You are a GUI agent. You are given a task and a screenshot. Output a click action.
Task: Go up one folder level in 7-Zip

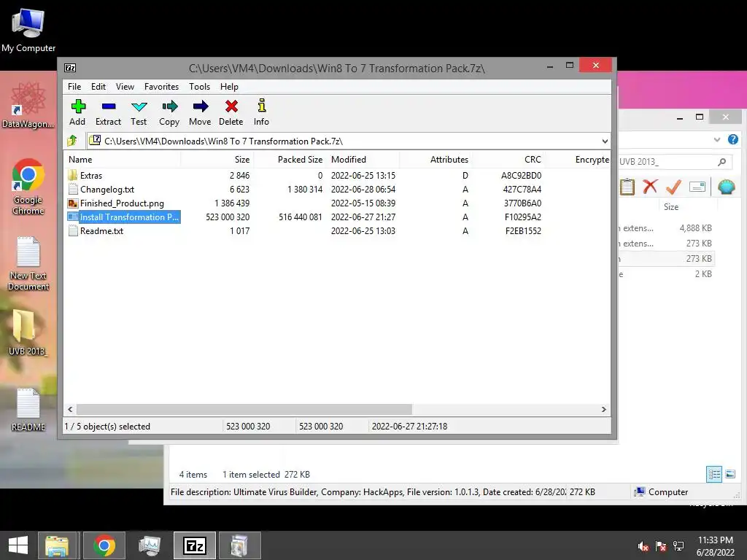[x=72, y=141]
